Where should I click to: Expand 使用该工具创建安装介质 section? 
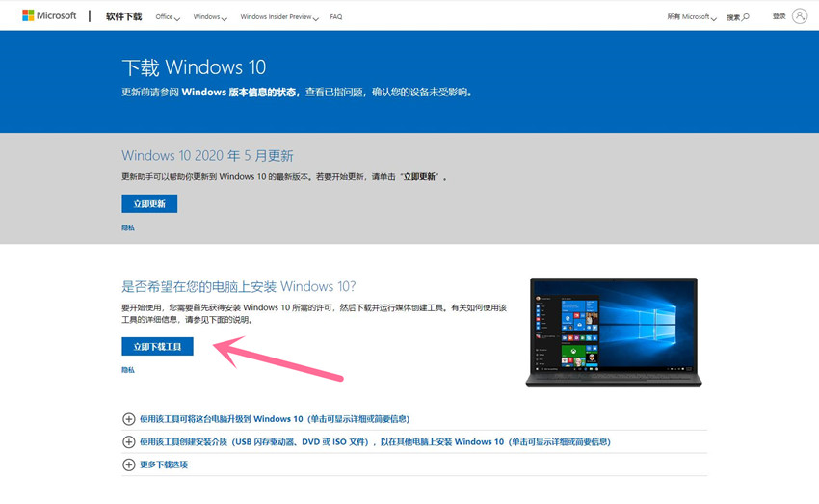366,442
